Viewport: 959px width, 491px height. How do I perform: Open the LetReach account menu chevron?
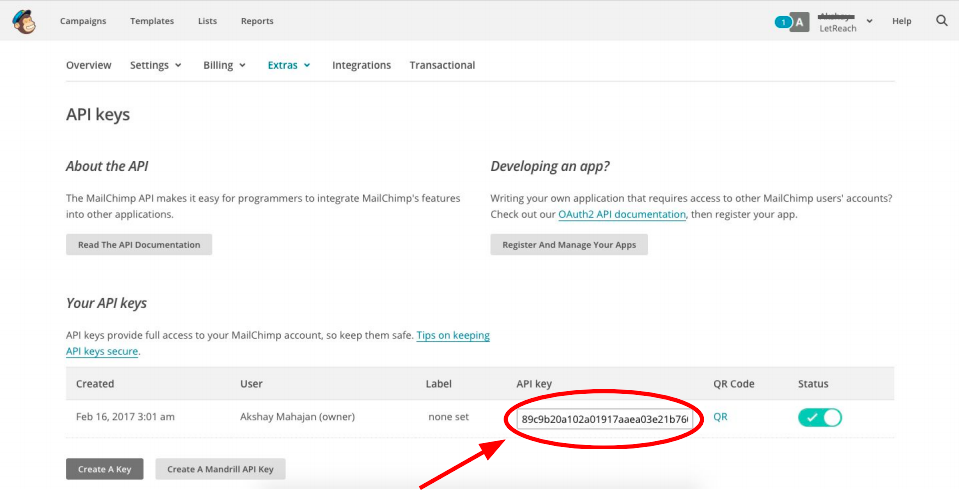869,21
